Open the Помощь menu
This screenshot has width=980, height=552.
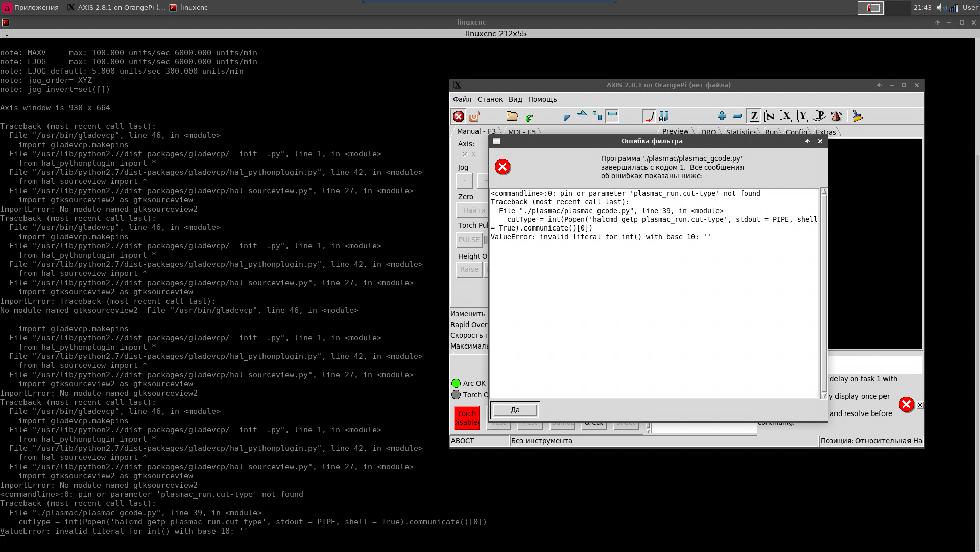(x=542, y=99)
